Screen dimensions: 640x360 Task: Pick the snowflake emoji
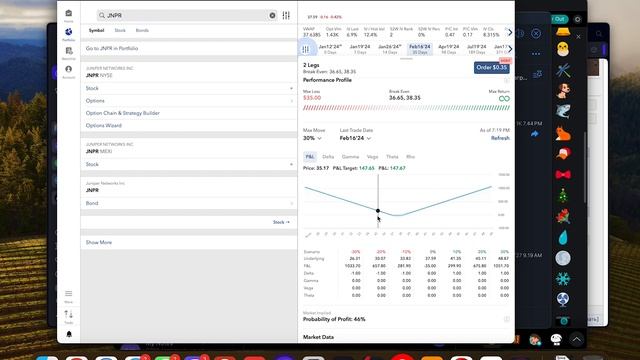point(563,279)
